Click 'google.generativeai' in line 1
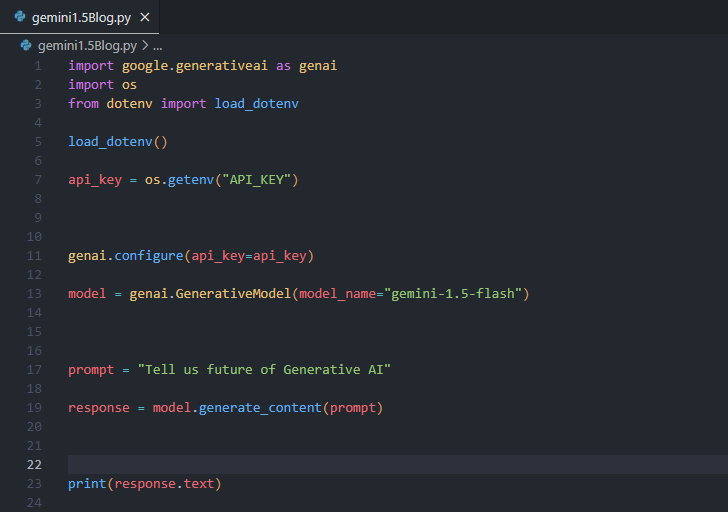728x512 pixels. click(195, 66)
